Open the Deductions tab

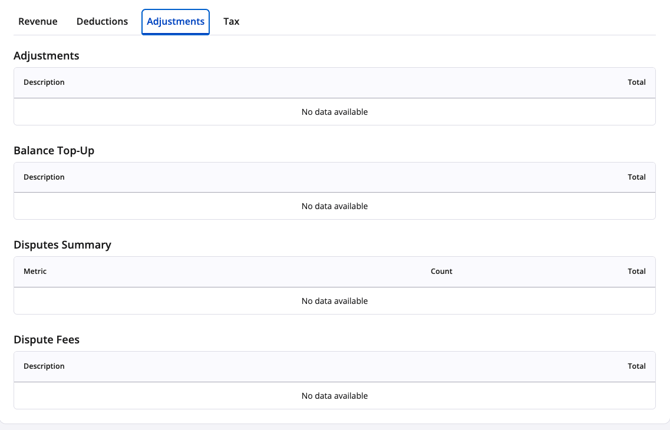click(102, 21)
